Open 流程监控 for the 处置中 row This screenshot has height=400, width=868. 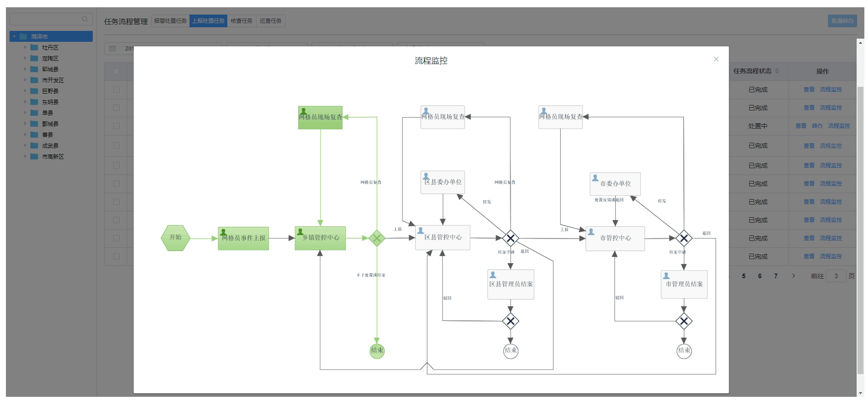839,126
